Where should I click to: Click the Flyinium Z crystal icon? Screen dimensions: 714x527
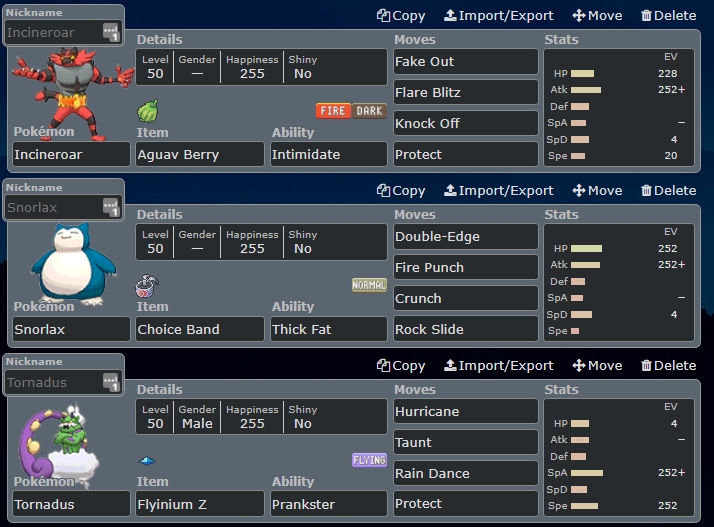tap(147, 461)
